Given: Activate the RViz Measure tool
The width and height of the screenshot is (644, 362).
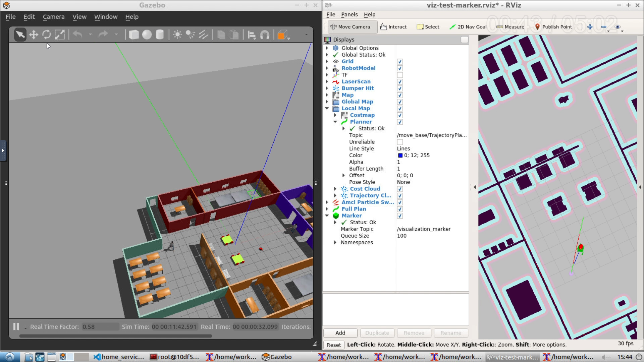Looking at the screenshot, I should [x=510, y=27].
